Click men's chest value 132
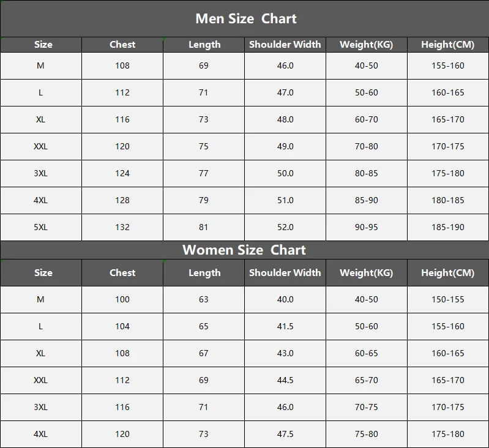489x448 pixels. 122,227
